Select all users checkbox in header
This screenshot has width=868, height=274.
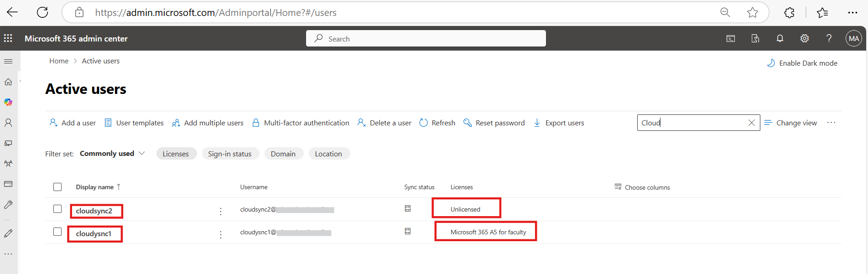[57, 187]
